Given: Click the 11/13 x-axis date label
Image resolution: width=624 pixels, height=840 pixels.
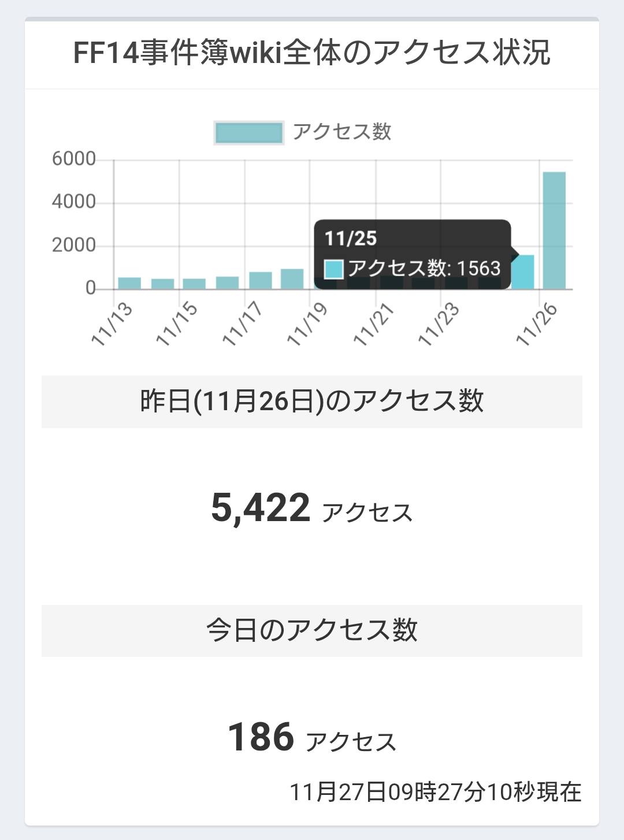Looking at the screenshot, I should (113, 324).
